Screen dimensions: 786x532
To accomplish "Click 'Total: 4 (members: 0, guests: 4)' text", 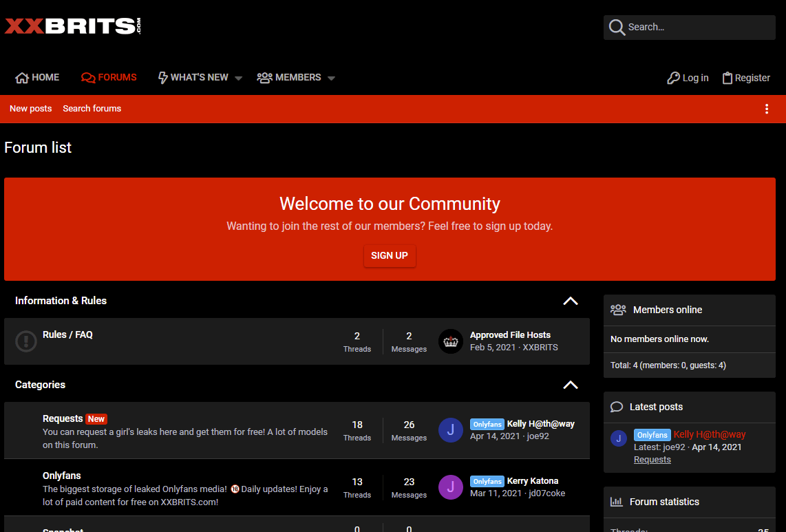I will point(668,365).
